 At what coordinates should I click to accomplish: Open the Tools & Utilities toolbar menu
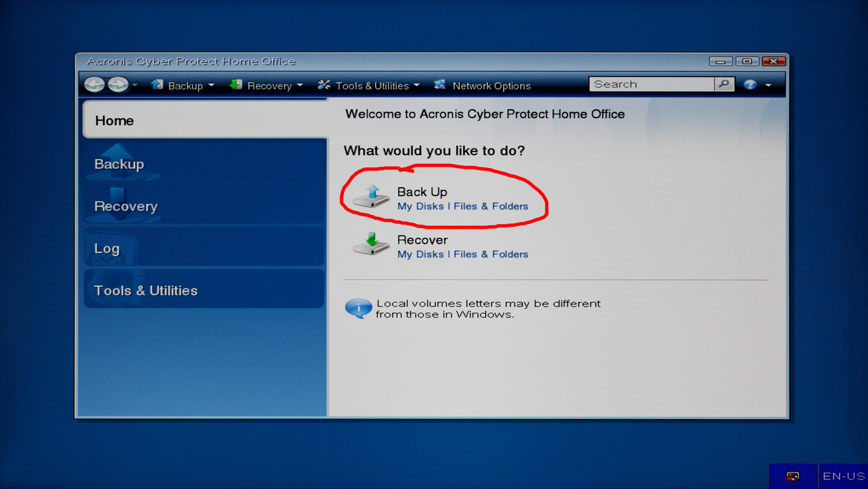tap(369, 85)
